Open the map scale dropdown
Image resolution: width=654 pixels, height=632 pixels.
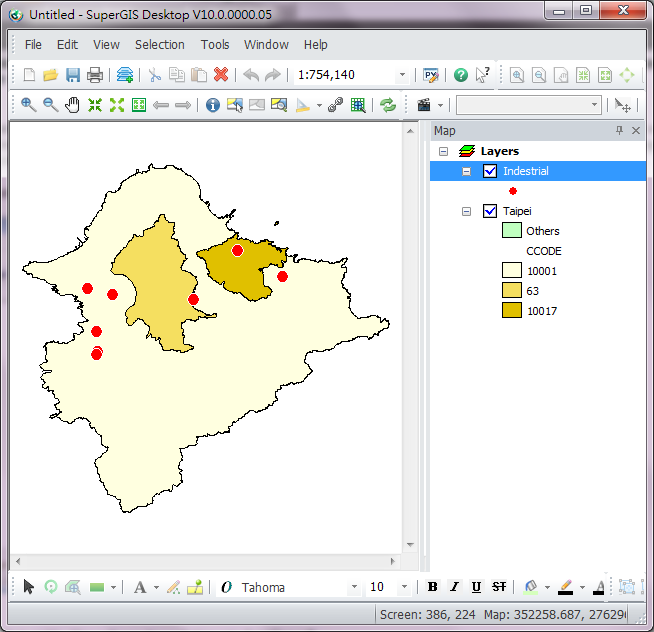click(x=403, y=75)
